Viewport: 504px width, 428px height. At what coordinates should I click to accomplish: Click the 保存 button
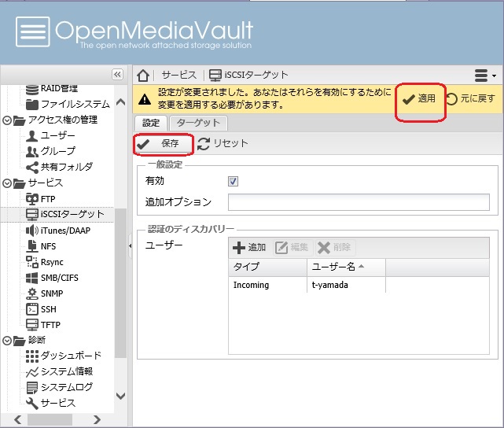(163, 143)
